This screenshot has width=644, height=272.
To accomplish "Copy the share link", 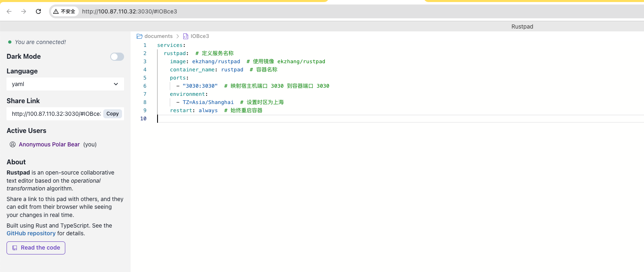I will (x=113, y=114).
